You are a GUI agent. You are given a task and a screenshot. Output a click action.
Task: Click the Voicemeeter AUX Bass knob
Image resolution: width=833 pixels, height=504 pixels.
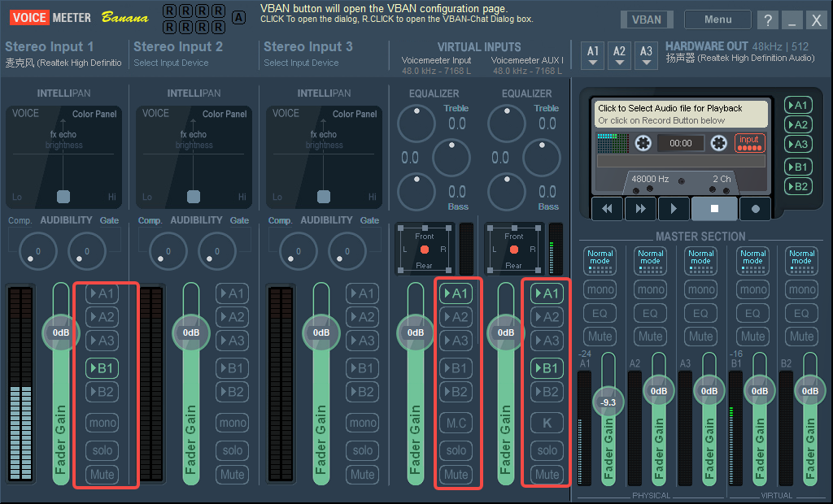(x=507, y=192)
